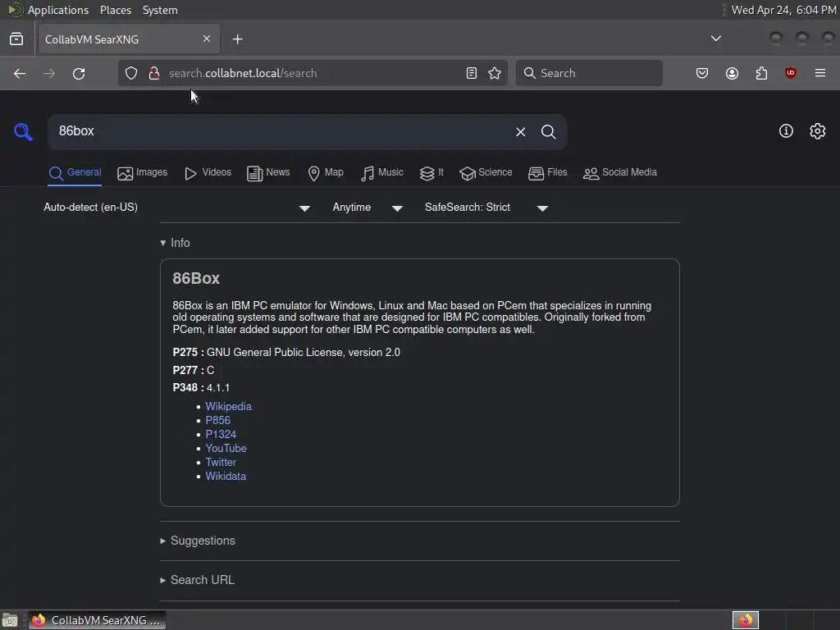This screenshot has height=630, width=840.
Task: Open the Wikipedia link
Action: [x=228, y=407]
